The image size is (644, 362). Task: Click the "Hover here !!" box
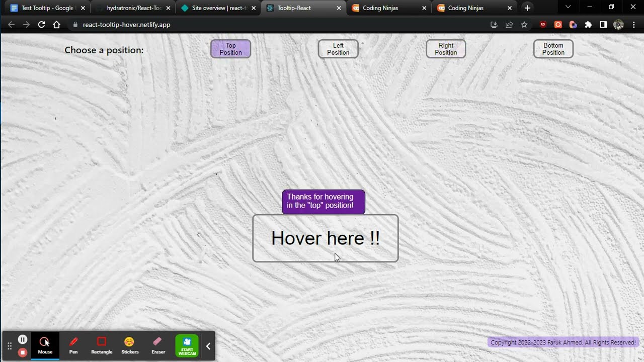click(326, 238)
